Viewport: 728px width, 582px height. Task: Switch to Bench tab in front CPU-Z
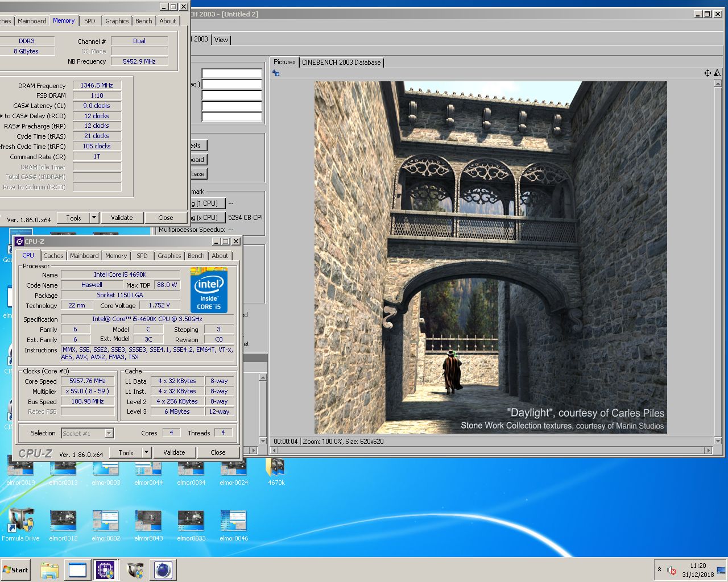point(196,256)
